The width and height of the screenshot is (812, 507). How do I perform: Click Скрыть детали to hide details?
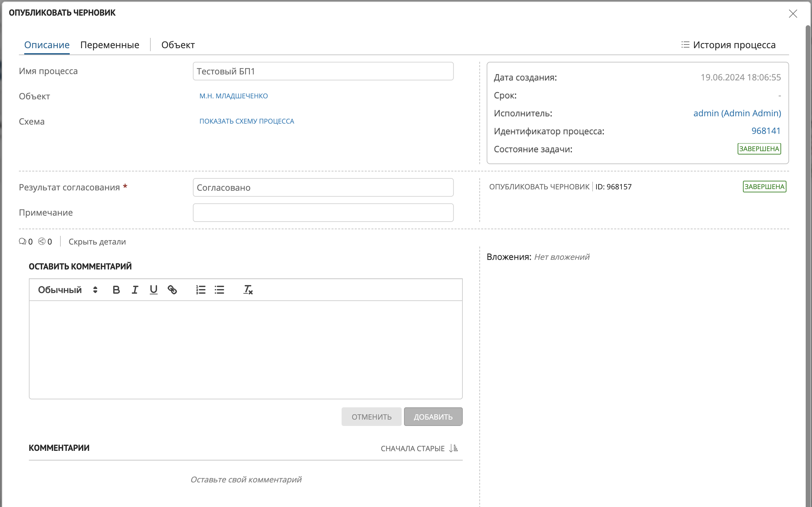(97, 242)
